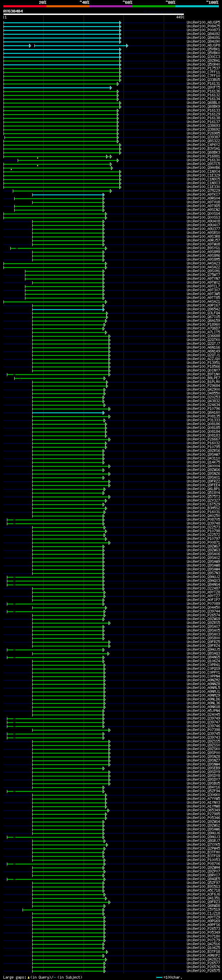Select hit UniRef100_P07180

[203, 936]
